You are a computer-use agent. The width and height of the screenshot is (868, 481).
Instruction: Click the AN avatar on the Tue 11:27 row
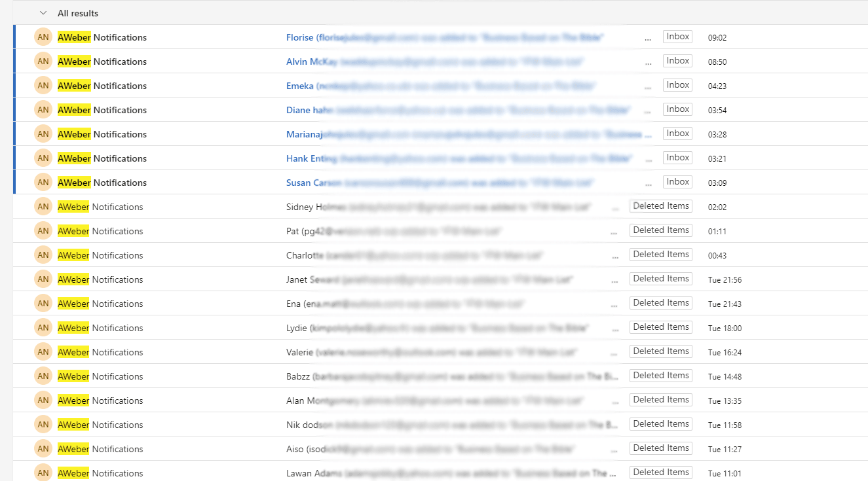[x=43, y=449]
